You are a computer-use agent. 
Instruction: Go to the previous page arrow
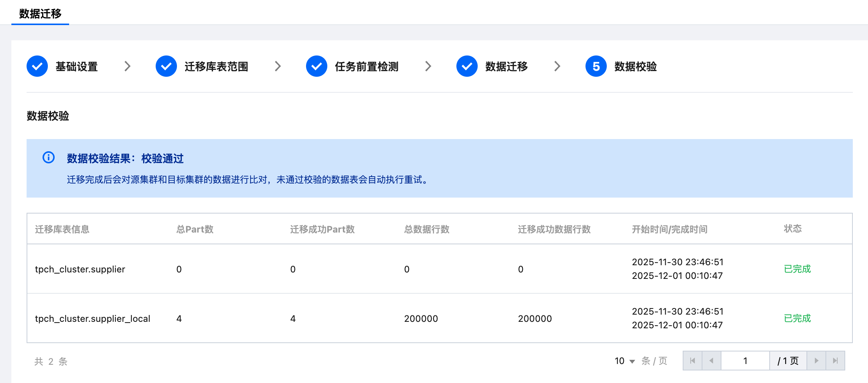coord(712,361)
